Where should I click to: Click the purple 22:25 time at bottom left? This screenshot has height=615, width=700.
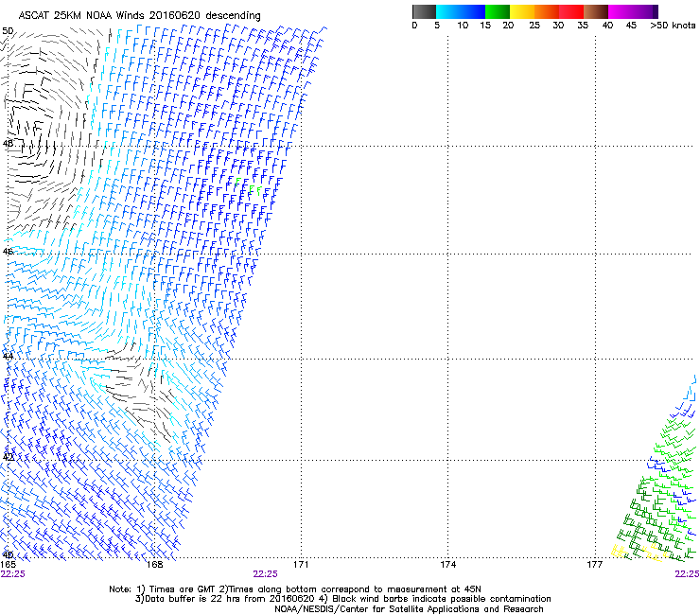click(x=13, y=574)
